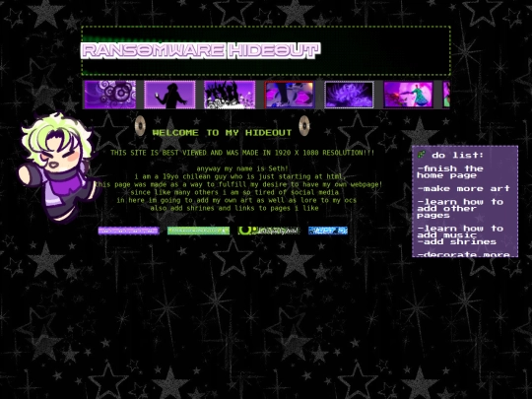Click '-add shrines' list entry
Image resolution: width=532 pixels, height=399 pixels.
[x=457, y=242]
